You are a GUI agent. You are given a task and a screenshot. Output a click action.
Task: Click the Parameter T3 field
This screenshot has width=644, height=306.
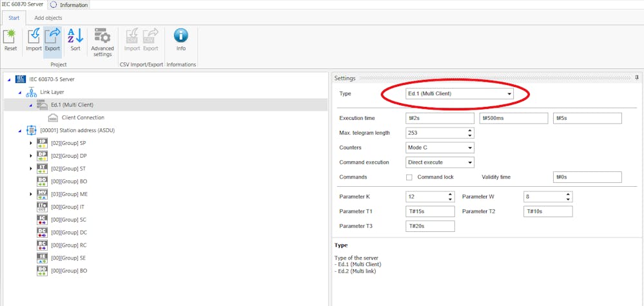[430, 226]
